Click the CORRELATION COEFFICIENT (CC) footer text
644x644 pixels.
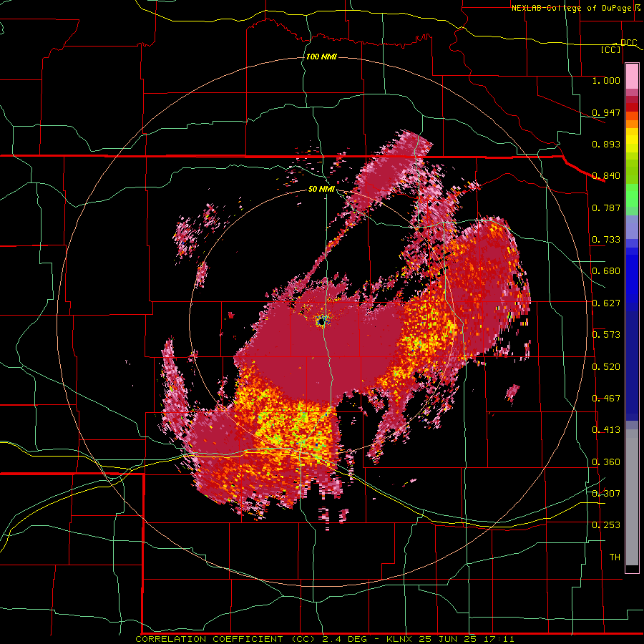(x=225, y=639)
